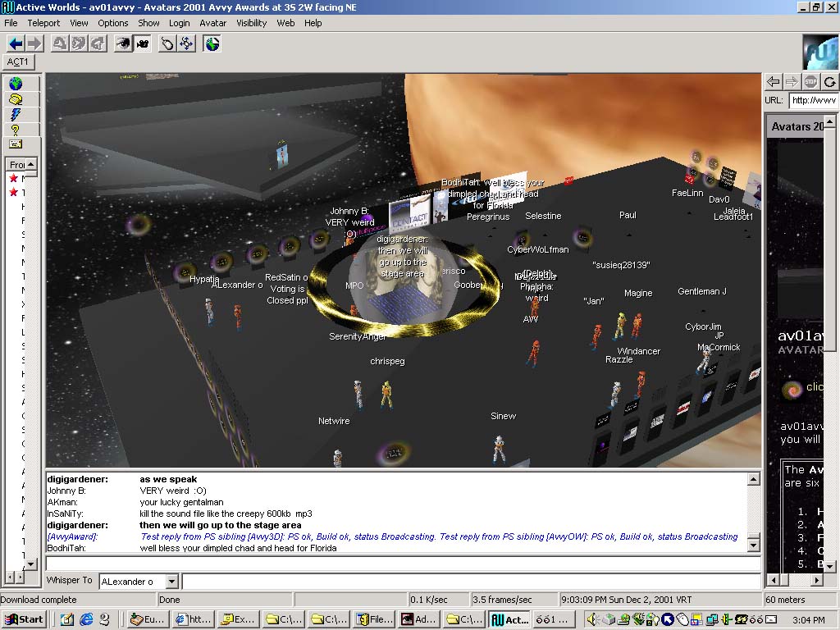Toggle third-person camera view button
This screenshot has width=840, height=630.
click(142, 43)
